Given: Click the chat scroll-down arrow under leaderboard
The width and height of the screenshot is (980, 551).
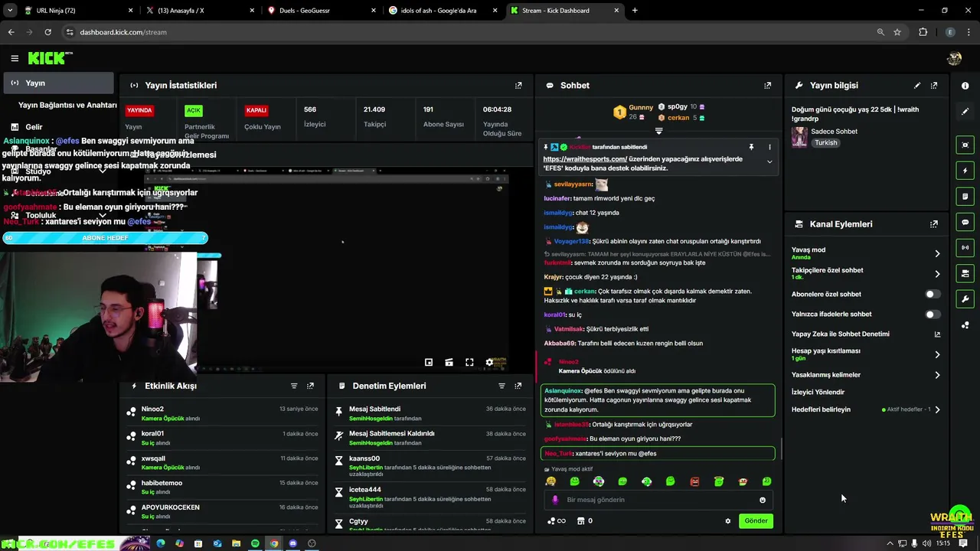Looking at the screenshot, I should click(x=658, y=131).
